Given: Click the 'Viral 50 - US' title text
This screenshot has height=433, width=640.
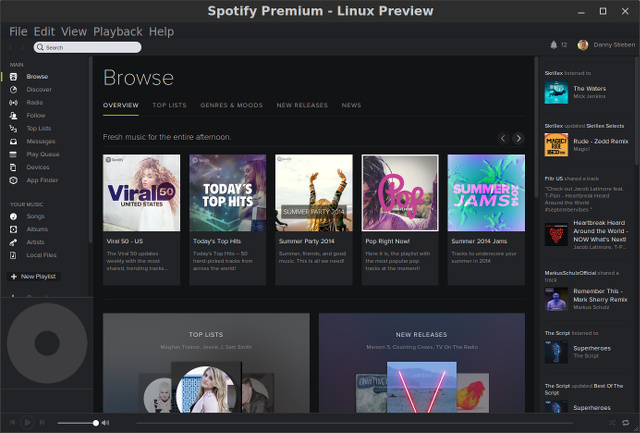Looking at the screenshot, I should (124, 241).
